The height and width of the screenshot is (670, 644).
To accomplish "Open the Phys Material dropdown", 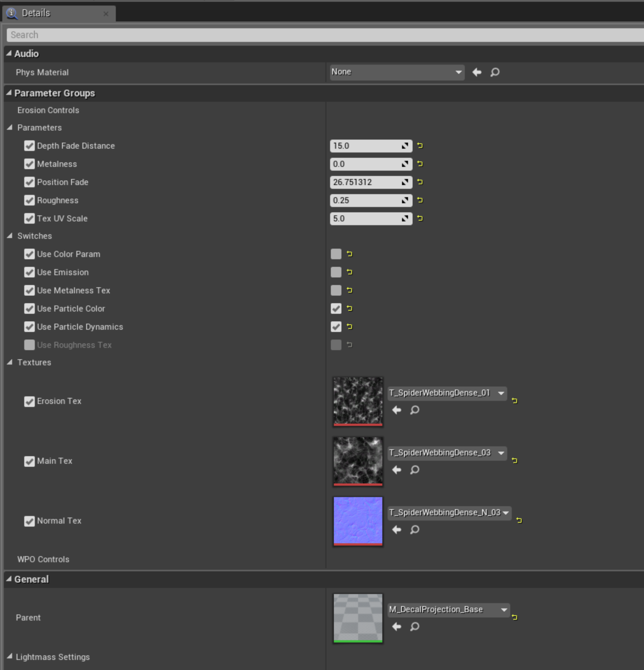I will 397,72.
